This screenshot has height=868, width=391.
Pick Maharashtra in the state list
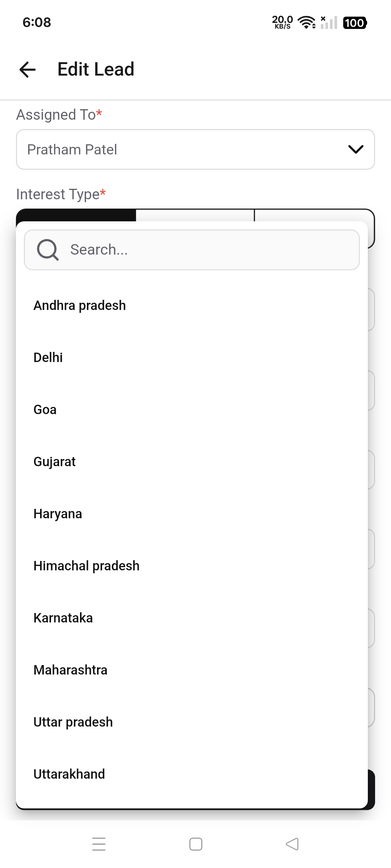[x=71, y=670]
